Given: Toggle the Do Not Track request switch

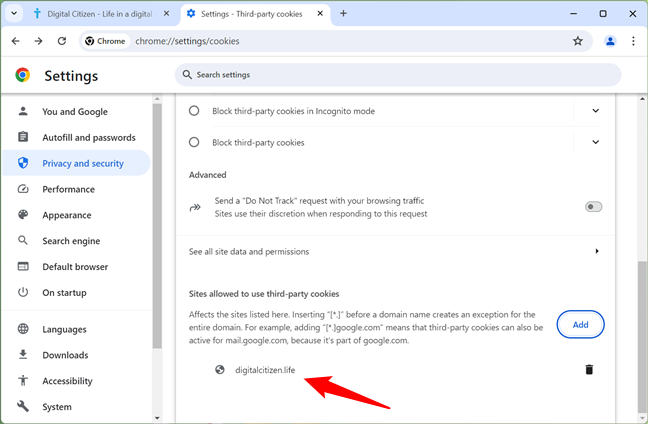Looking at the screenshot, I should coord(593,207).
